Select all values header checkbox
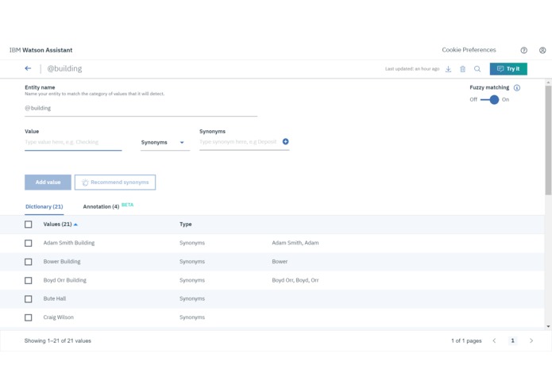Screen dimensions: 552x392 [28, 225]
